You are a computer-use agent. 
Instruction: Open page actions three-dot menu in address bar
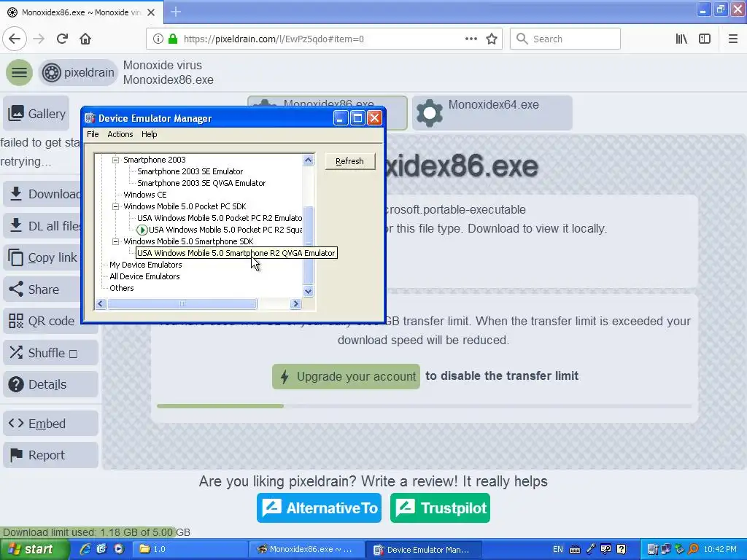pyautogui.click(x=471, y=39)
